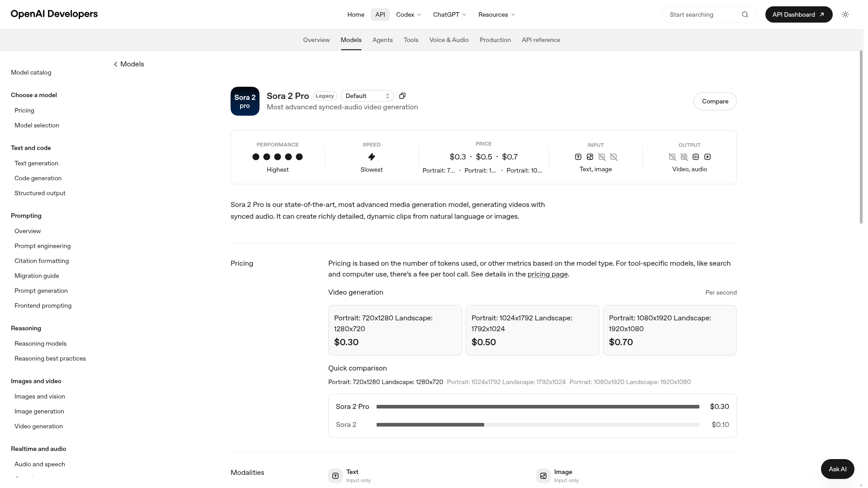This screenshot has height=488, width=868.
Task: Open the API reference tab
Action: pyautogui.click(x=541, y=40)
